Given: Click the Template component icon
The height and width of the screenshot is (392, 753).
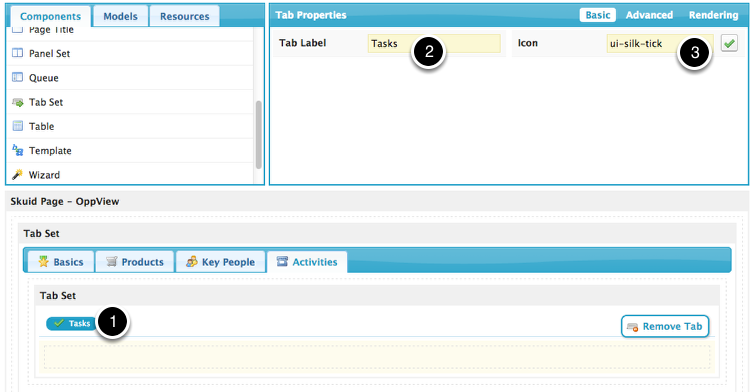Looking at the screenshot, I should point(17,150).
